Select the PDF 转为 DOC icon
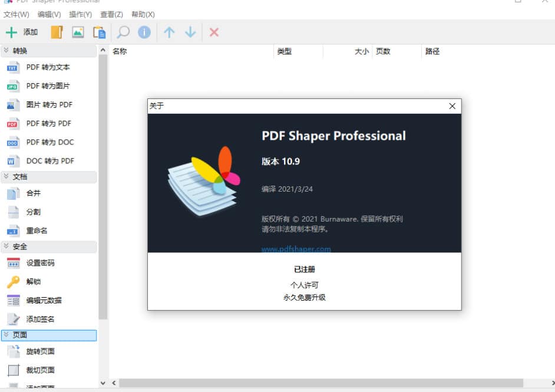The image size is (555, 392). point(13,142)
